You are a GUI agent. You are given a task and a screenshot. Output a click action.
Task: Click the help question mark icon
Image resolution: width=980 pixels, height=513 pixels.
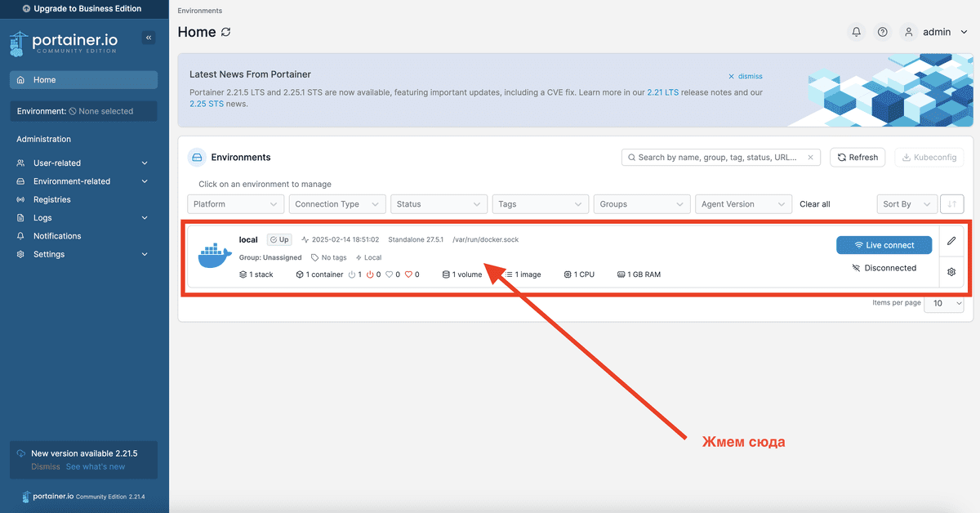click(x=882, y=31)
